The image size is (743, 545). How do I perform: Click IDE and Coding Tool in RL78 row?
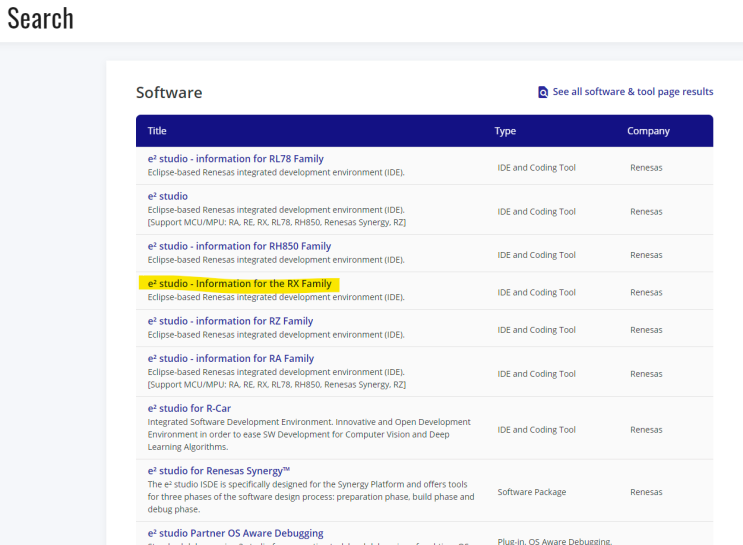pos(536,168)
